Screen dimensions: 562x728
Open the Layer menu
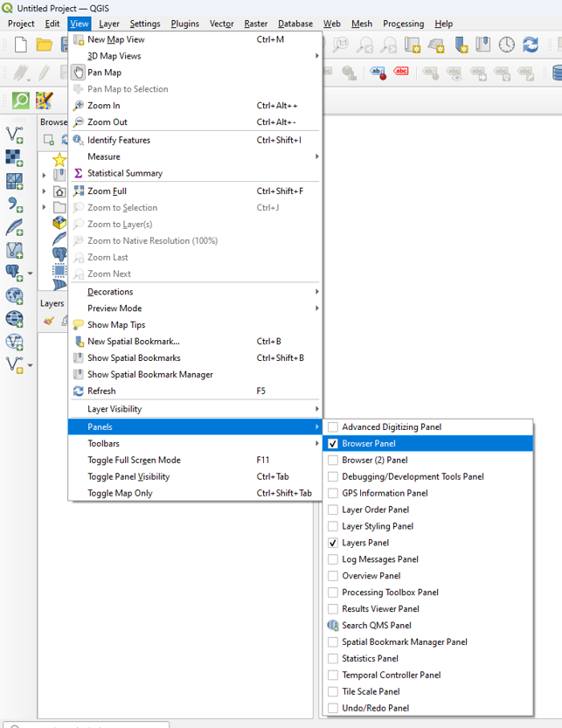pos(108,24)
